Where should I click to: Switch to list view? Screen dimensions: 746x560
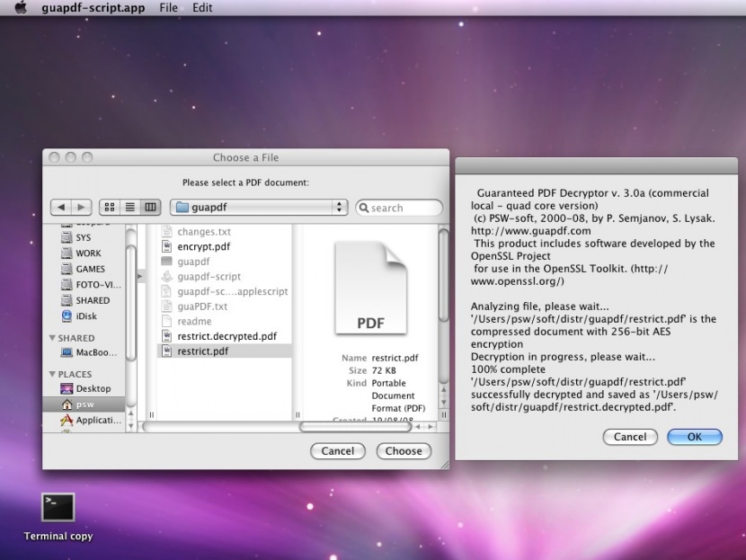(x=130, y=207)
